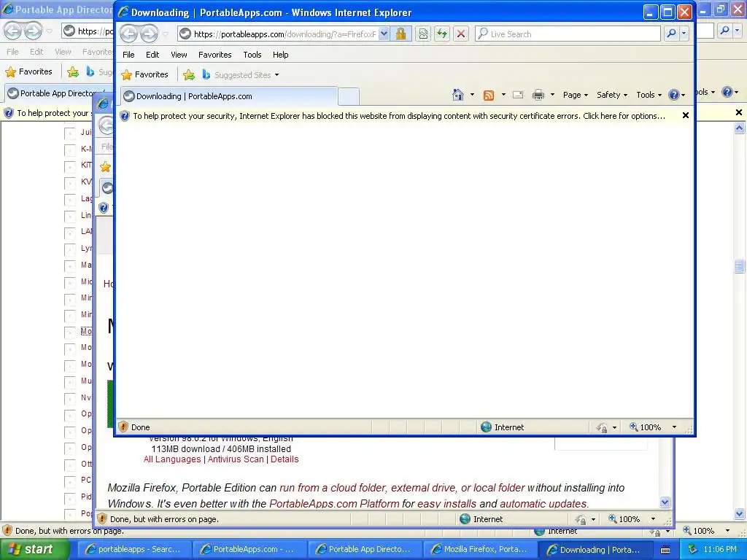Open the File menu in Downloading window
747x560 pixels.
coord(128,55)
